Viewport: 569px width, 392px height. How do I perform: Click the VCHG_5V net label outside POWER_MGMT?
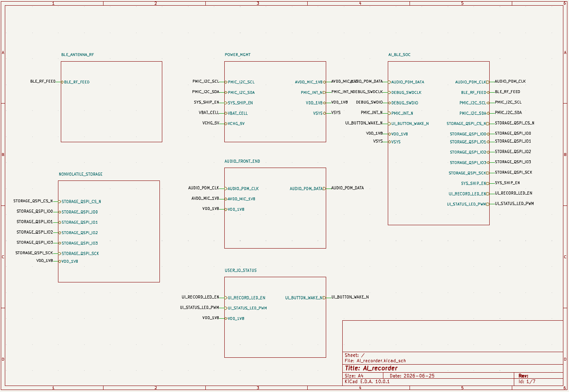point(211,123)
